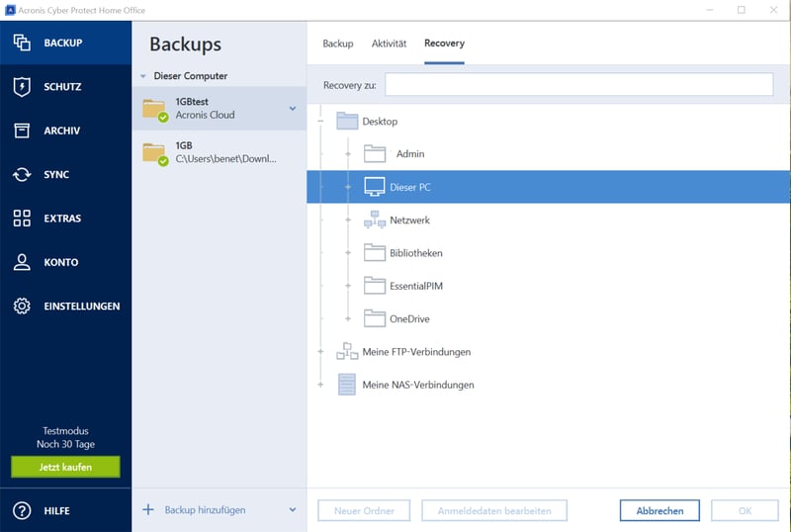Open the Sync arrows icon
791x532 pixels.
(x=22, y=175)
